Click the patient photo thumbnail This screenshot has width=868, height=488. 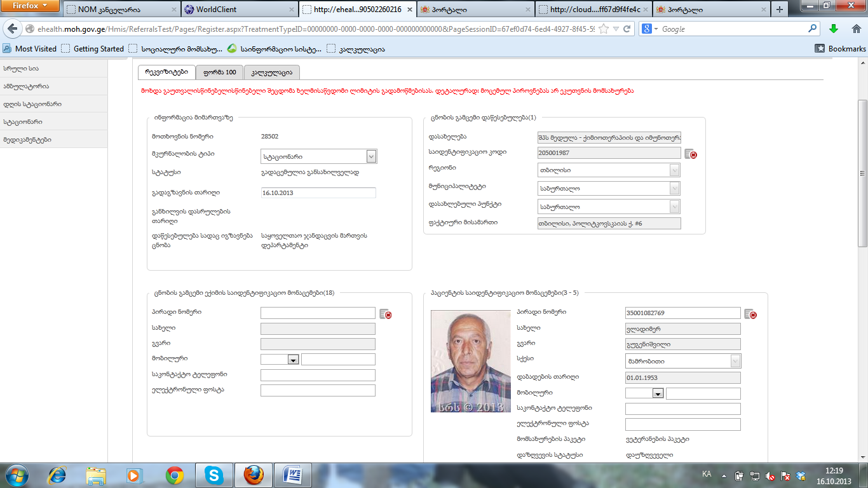(471, 361)
